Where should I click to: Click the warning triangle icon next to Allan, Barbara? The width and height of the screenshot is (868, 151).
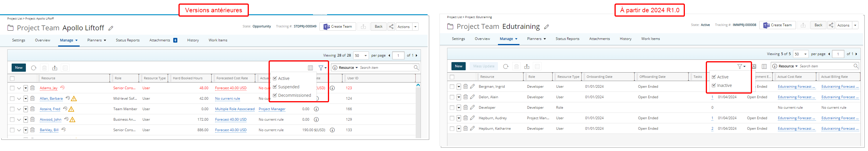click(x=74, y=99)
